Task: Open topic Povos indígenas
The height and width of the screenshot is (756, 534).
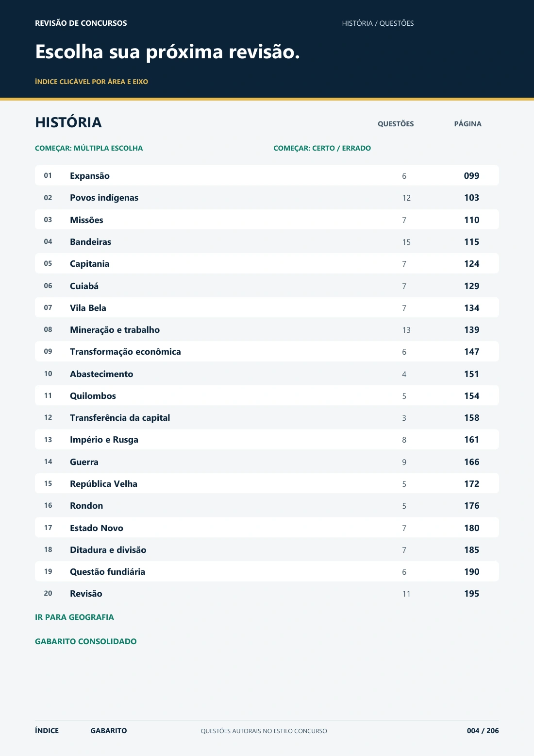Action: tap(267, 198)
